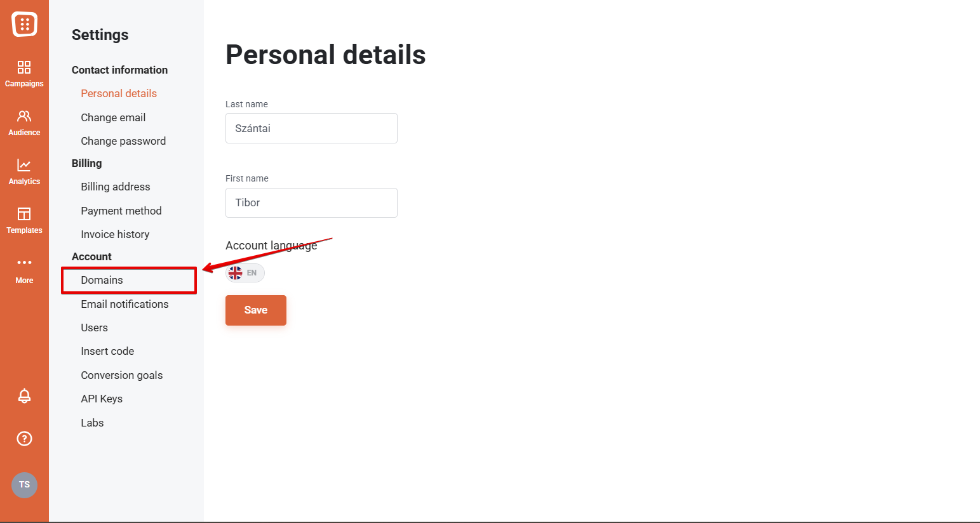
Task: Open the API Keys page
Action: point(102,399)
